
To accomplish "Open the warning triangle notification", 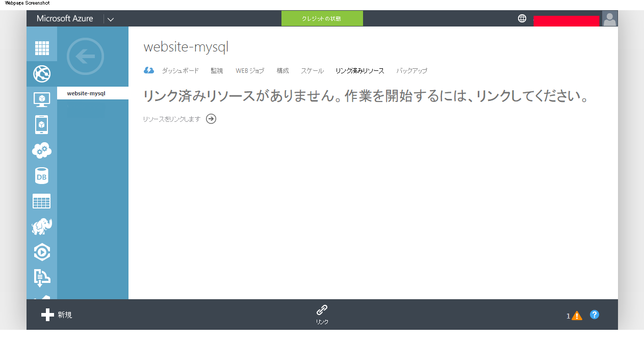I will (x=577, y=315).
